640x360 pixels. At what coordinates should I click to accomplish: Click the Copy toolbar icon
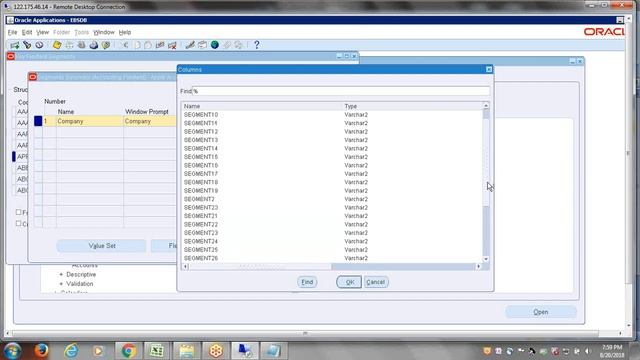(x=137, y=45)
